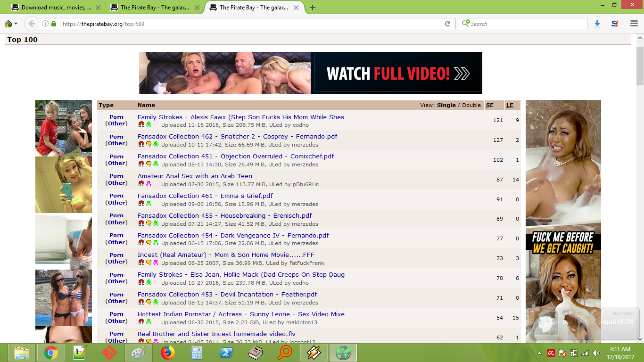644x362 pixels.
Task: Open the downloads arrow in the toolbar
Action: [597, 24]
